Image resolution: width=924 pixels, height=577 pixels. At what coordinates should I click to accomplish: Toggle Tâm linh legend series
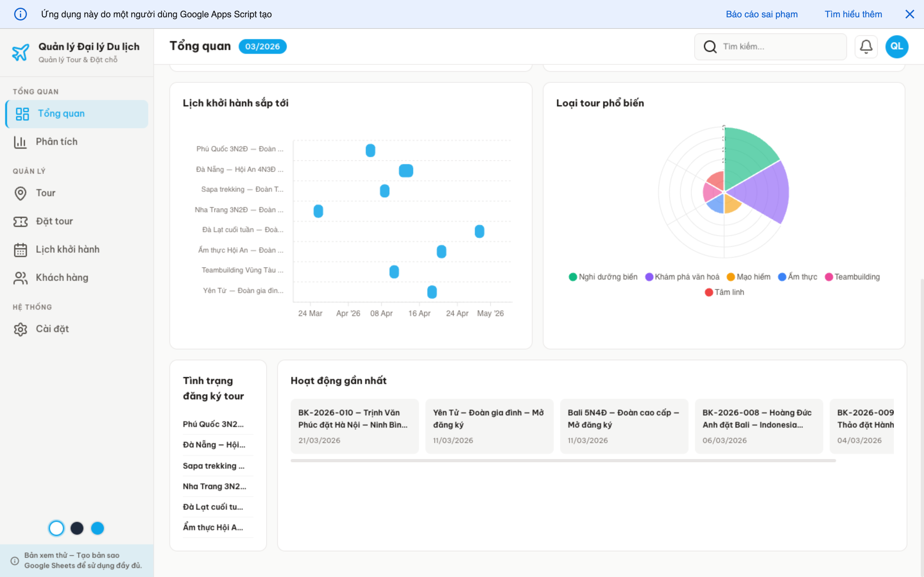pyautogui.click(x=724, y=292)
